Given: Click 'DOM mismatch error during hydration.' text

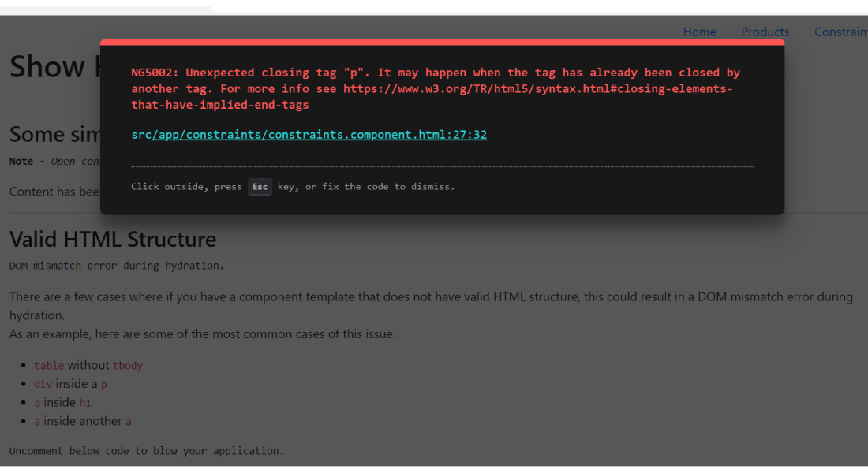Looking at the screenshot, I should click(117, 266).
